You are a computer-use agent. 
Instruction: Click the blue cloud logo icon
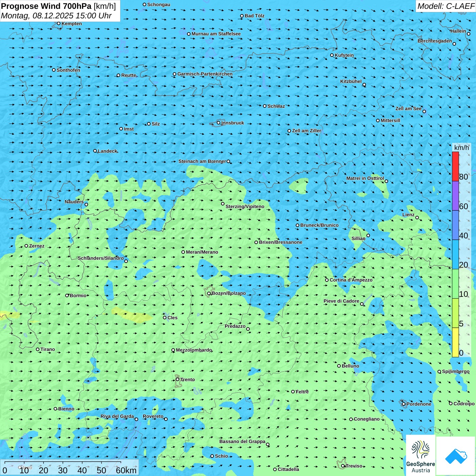pyautogui.click(x=456, y=456)
